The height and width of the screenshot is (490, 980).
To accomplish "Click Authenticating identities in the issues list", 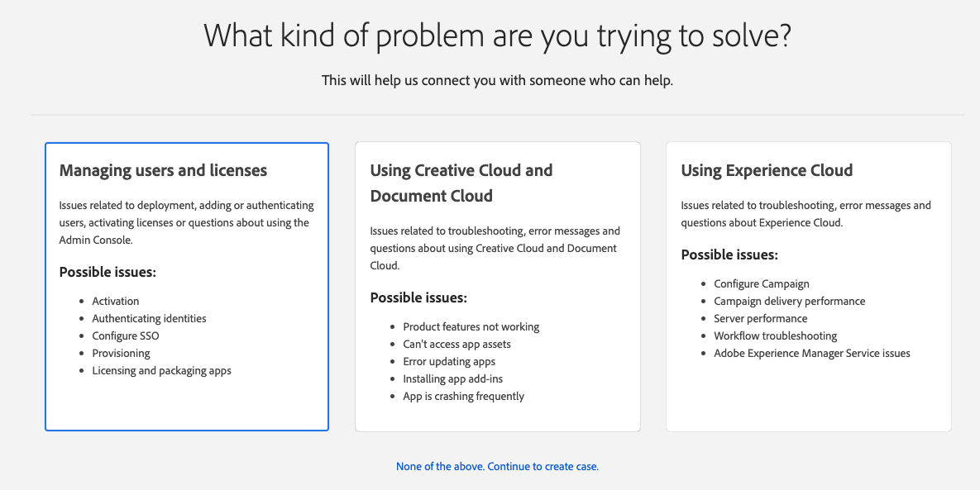I will [x=149, y=319].
